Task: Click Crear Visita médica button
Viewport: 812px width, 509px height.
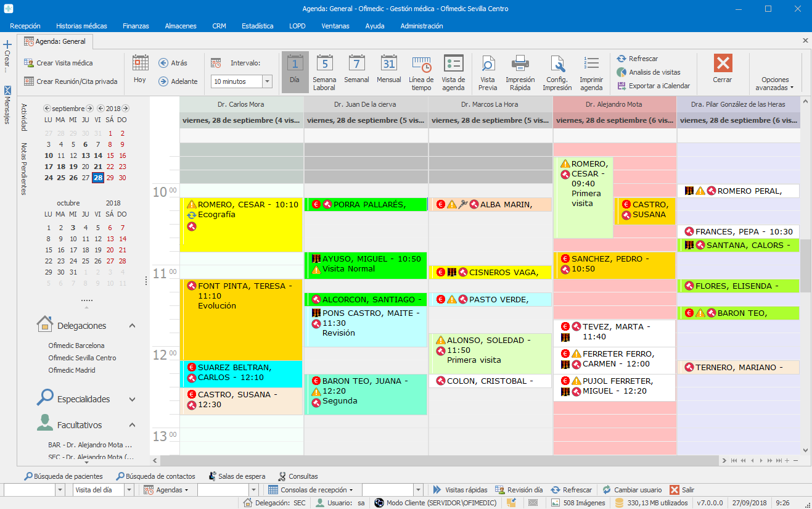Action: (x=59, y=63)
